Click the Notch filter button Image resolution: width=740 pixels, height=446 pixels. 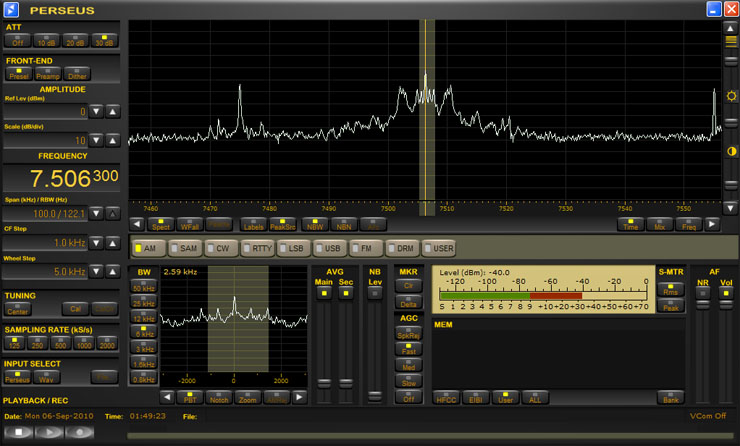tap(219, 397)
